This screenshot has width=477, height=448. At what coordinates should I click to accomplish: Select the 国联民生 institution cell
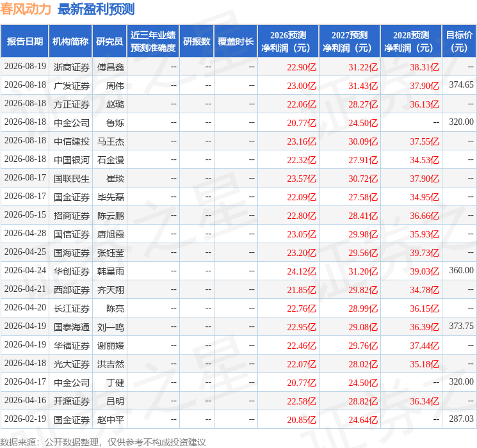tap(72, 179)
